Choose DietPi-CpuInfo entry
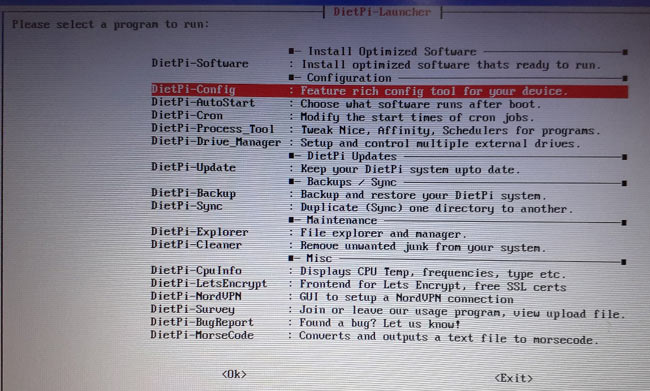Screen dimensions: 650x391 [x=196, y=270]
